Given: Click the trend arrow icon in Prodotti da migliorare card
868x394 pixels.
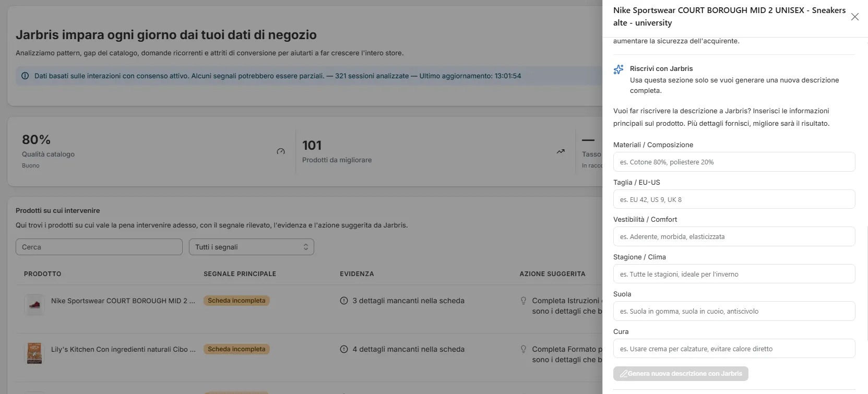Looking at the screenshot, I should [x=561, y=151].
